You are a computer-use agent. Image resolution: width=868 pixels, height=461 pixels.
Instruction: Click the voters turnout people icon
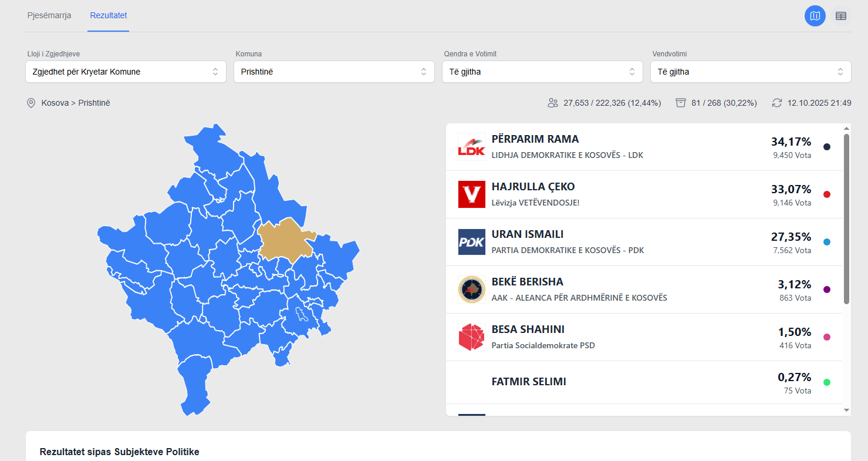click(x=552, y=103)
